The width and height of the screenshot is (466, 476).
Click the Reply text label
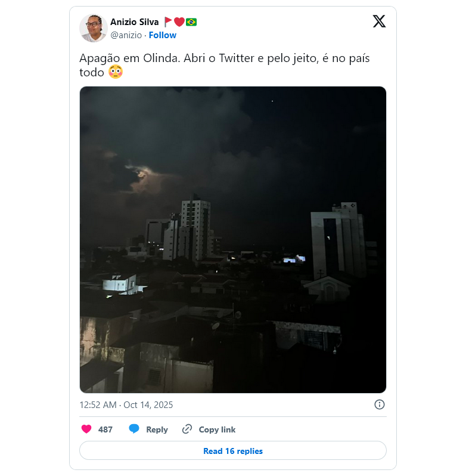(x=157, y=429)
